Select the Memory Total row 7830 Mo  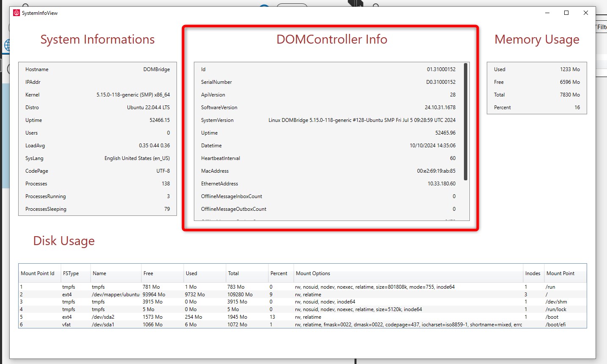(x=537, y=95)
